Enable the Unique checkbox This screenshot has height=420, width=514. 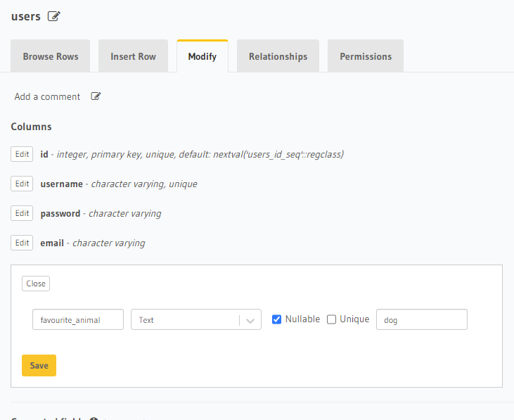coord(332,319)
